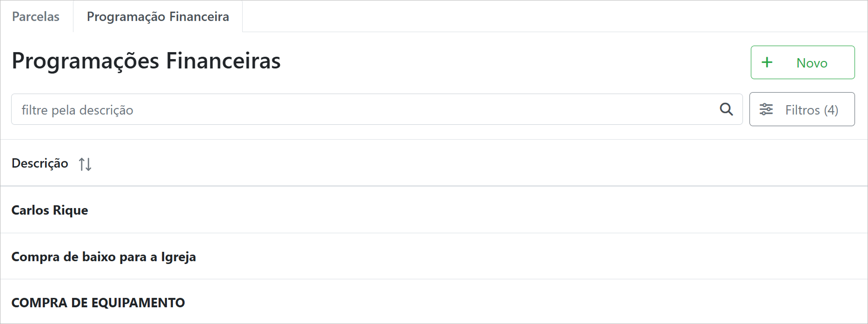This screenshot has height=324, width=868.
Task: Click the name 'Rique' in the first row
Action: pos(71,210)
